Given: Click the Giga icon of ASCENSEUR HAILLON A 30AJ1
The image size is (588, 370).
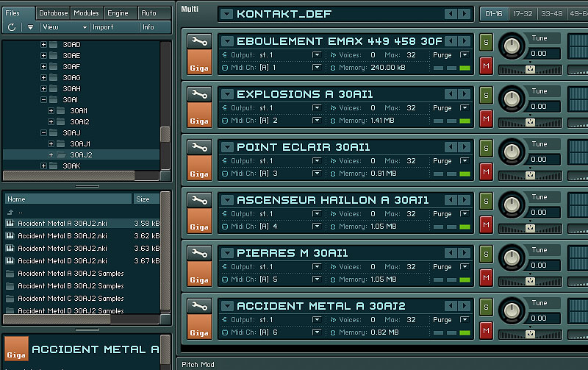Looking at the screenshot, I should (199, 221).
